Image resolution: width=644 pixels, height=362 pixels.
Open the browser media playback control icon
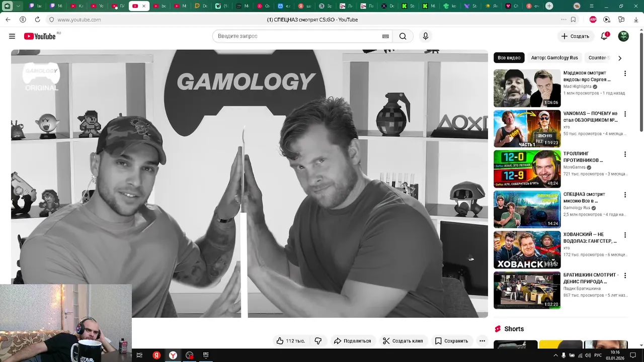pyautogui.click(x=607, y=20)
